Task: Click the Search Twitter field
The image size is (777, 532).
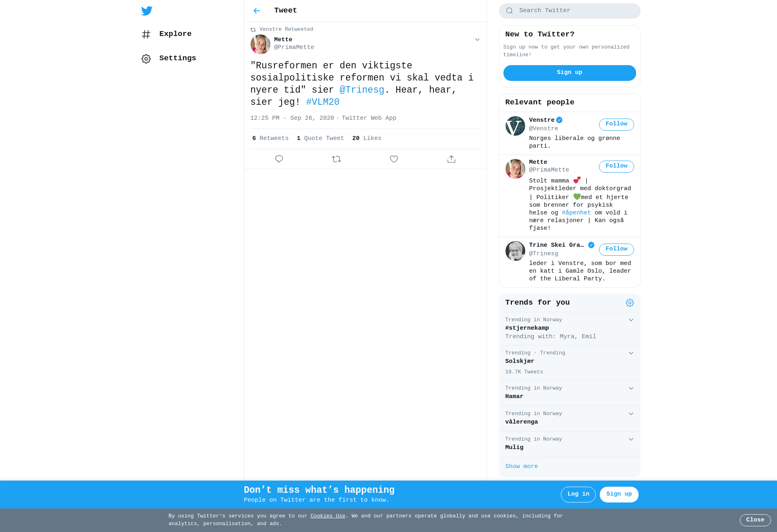Action: [x=569, y=11]
